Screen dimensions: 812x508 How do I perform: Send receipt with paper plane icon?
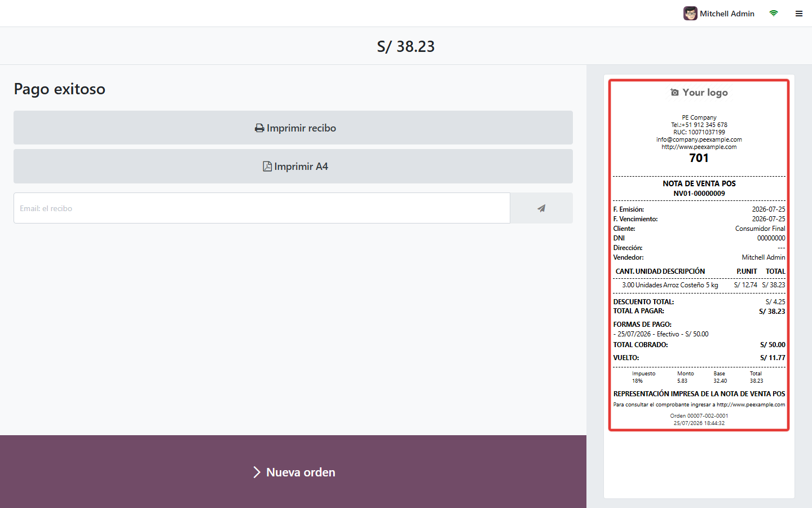coord(541,208)
